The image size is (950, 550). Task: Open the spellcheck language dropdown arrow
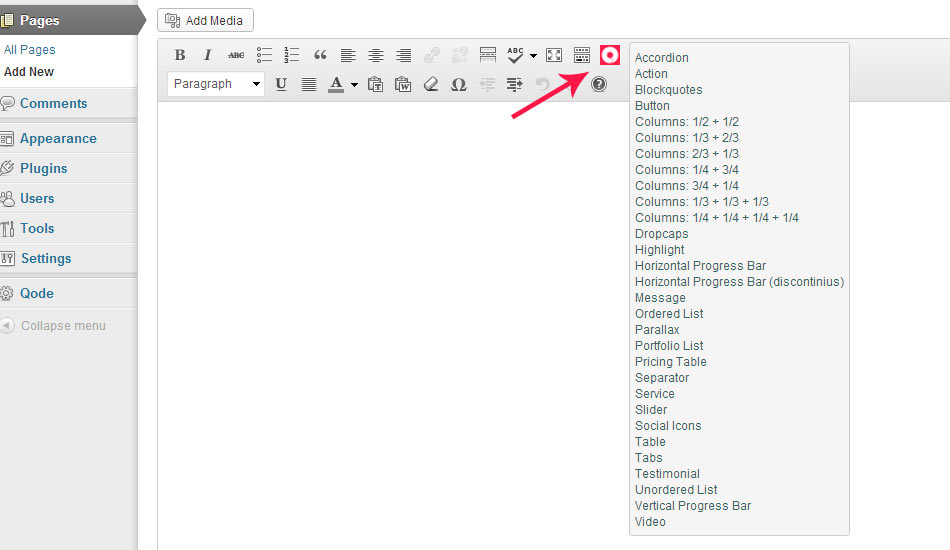533,55
